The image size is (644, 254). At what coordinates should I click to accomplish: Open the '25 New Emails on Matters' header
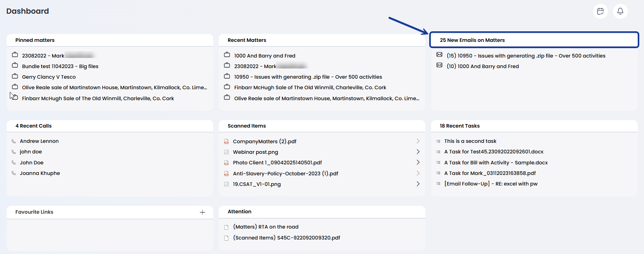472,40
